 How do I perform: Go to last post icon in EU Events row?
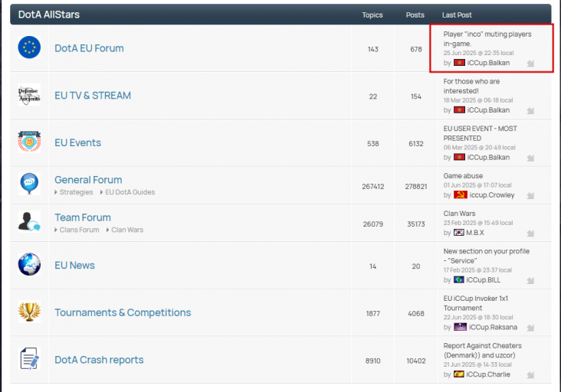click(x=530, y=158)
